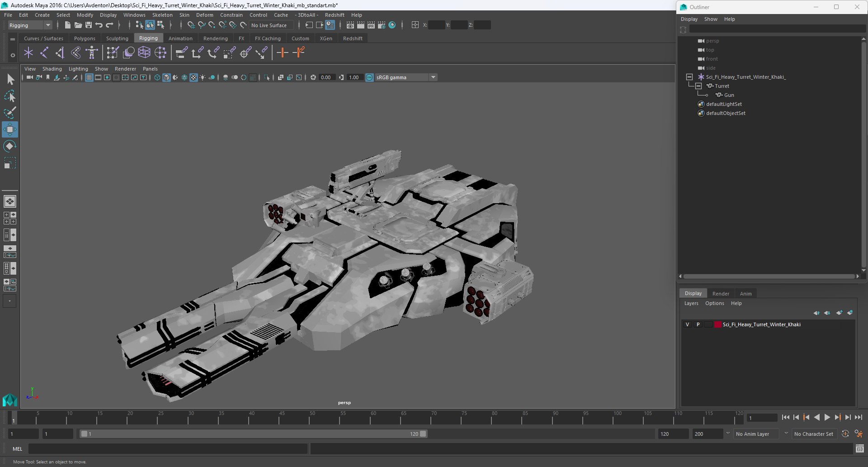
Task: Switch to the Animation shelf tab
Action: click(180, 38)
